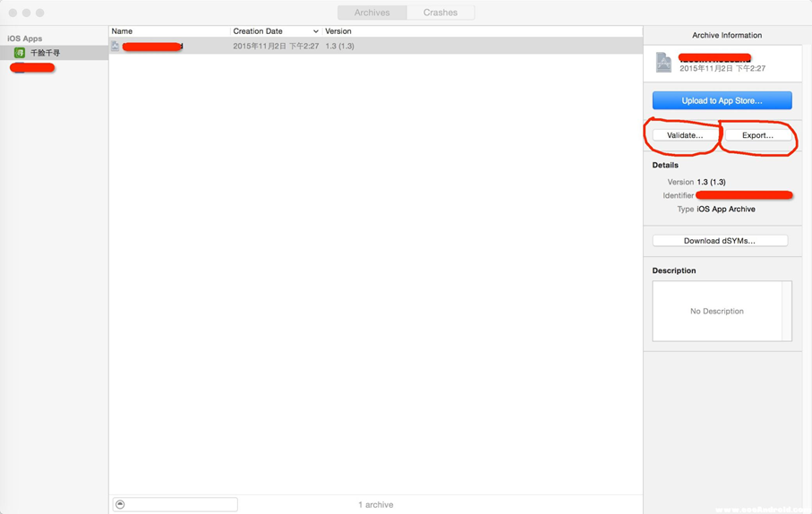Focus the archive filter search field
This screenshot has height=514, width=812.
point(181,505)
